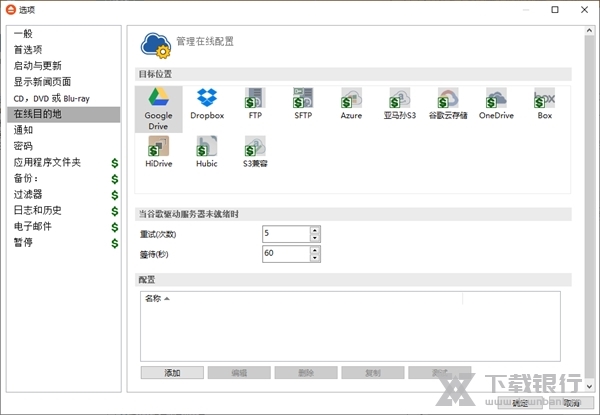
Task: Open CD, DVD 或 Blu-ray settings
Action: (64, 98)
